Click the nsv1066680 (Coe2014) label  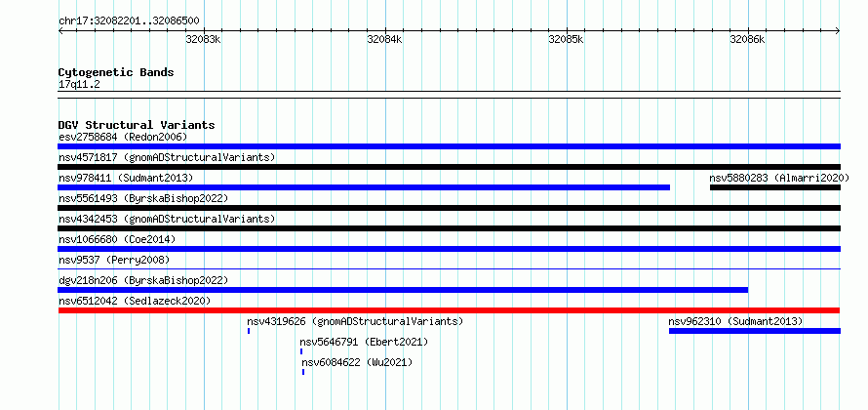(x=117, y=239)
